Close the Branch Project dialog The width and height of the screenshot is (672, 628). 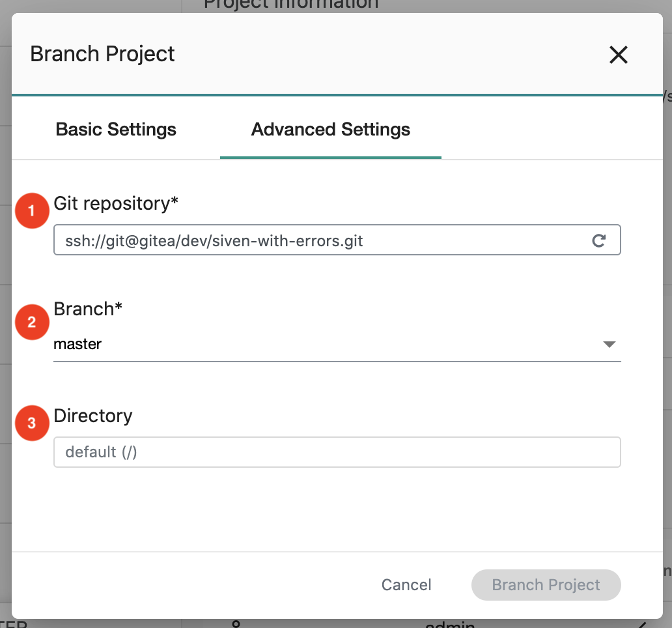(618, 55)
